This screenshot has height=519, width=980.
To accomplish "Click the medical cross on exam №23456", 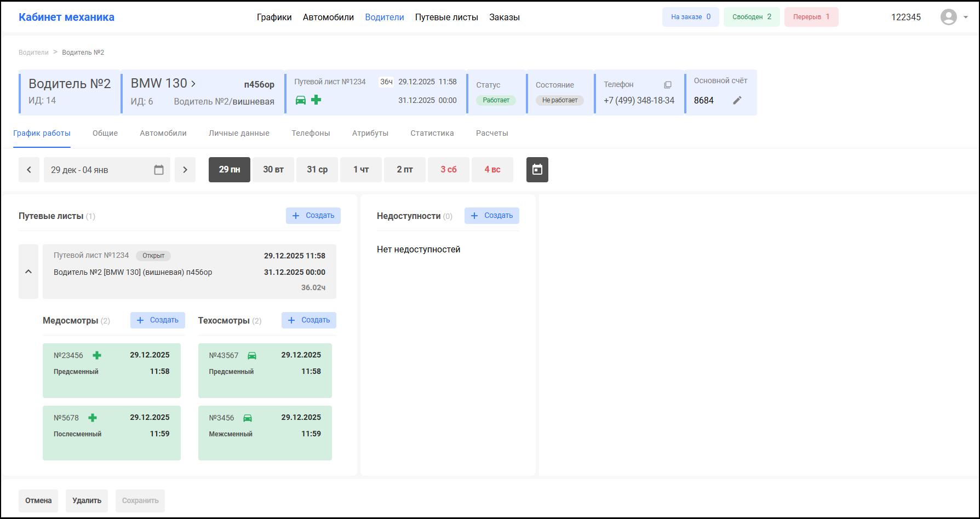I will click(x=97, y=355).
